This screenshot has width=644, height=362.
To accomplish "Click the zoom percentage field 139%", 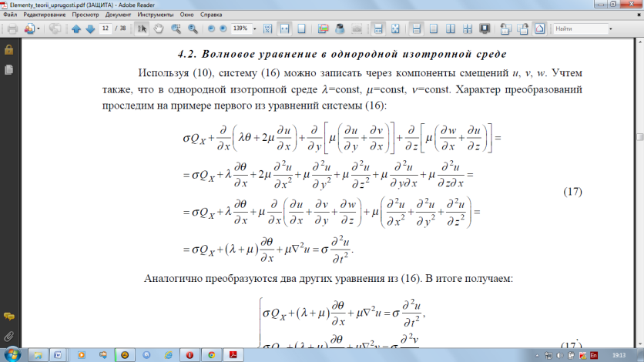I will click(x=240, y=28).
